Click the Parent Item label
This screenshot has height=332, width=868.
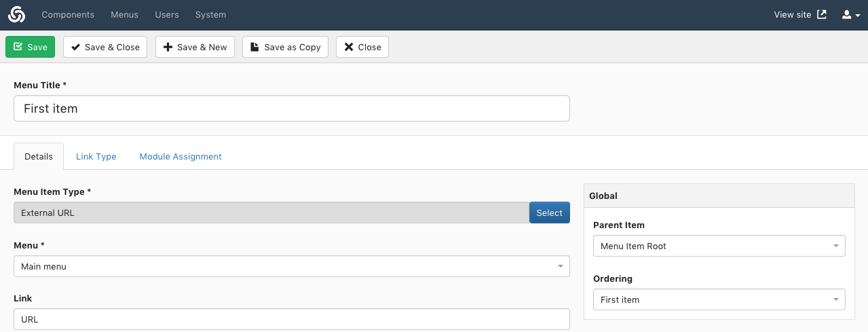(x=619, y=225)
